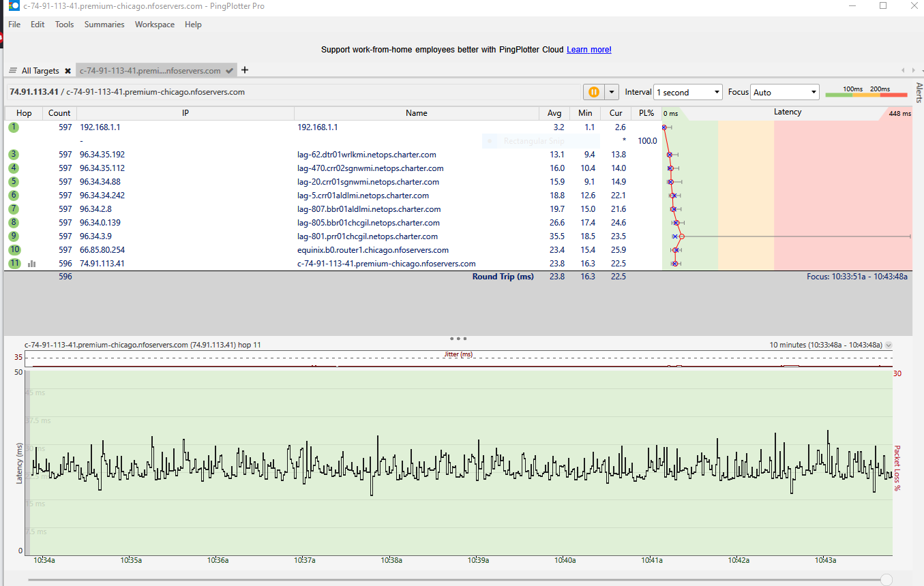Click IP 96.34.2.8

point(95,209)
